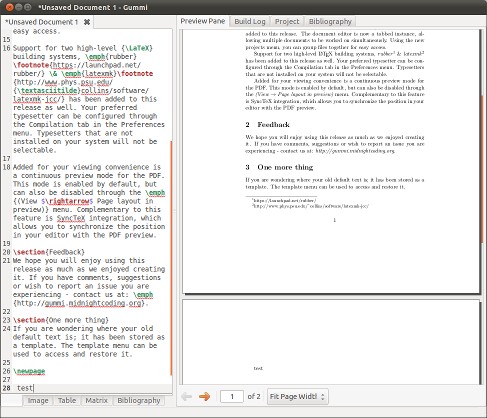Click the 'Feedback' heading in PDF preview
487x418 pixels.
click(x=273, y=125)
